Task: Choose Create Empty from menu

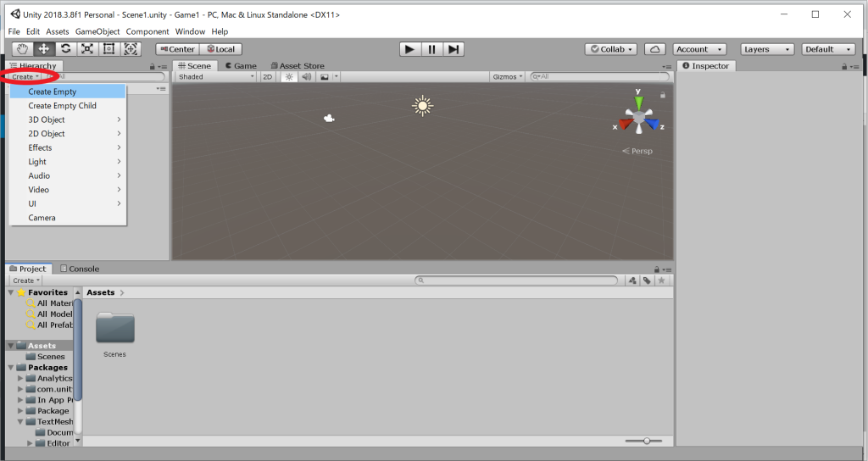Action: tap(68, 92)
